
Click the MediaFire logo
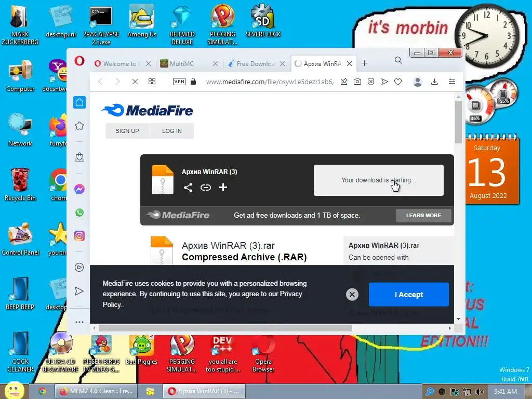pyautogui.click(x=147, y=110)
